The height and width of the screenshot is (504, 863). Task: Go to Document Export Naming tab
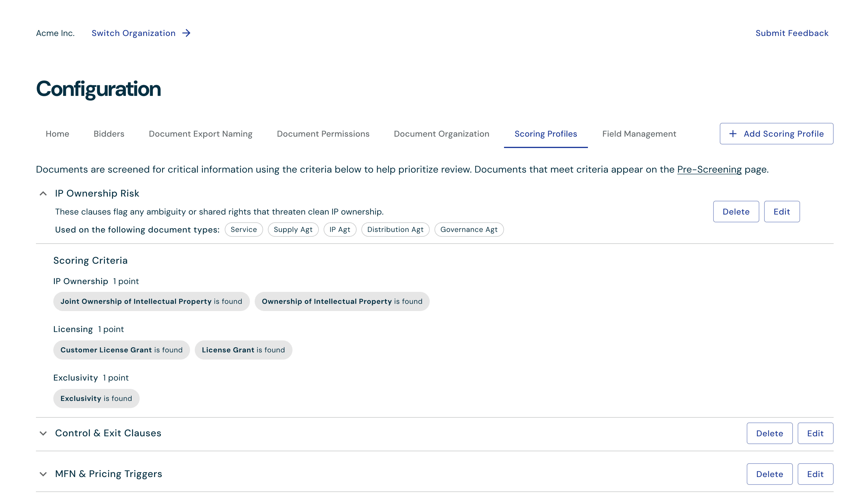(201, 134)
